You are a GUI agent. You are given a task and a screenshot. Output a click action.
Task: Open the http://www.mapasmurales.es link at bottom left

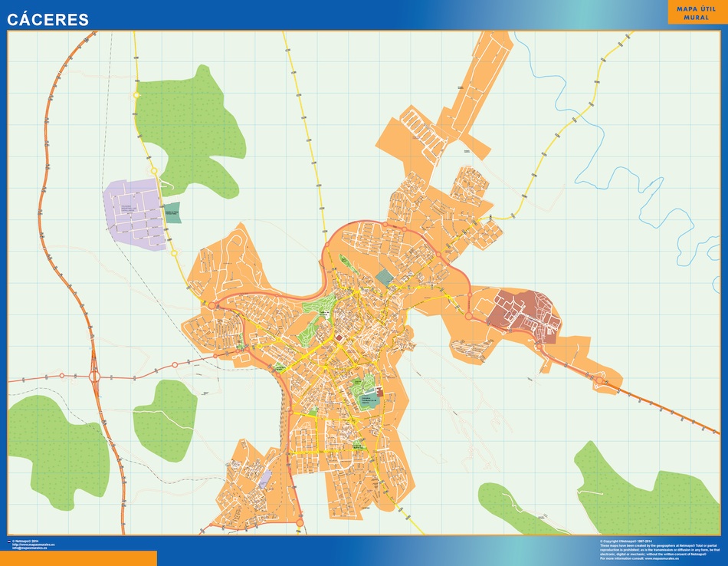(x=34, y=545)
